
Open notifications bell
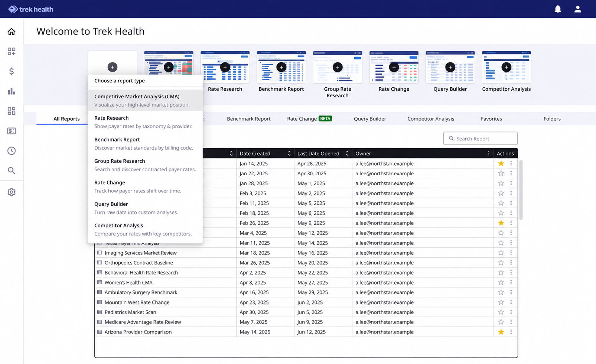[558, 9]
